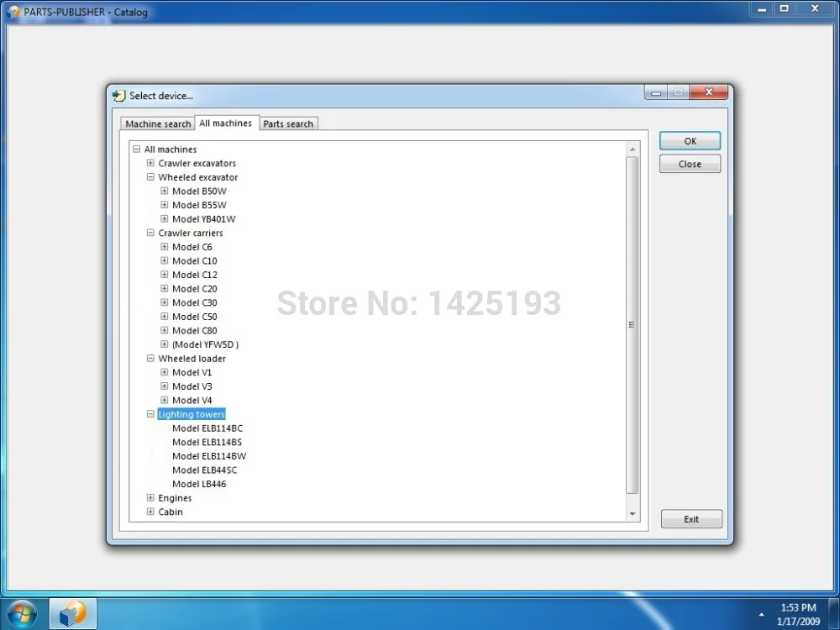840x630 pixels.
Task: Select Model ELB114BW lighting tower
Action: coord(209,456)
